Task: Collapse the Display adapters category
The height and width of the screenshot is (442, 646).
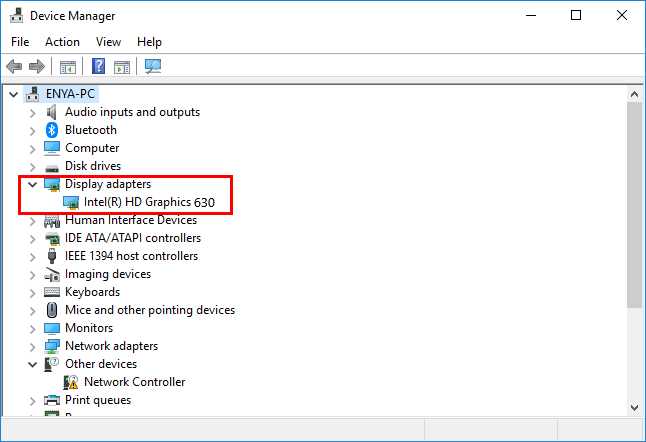Action: [33, 185]
